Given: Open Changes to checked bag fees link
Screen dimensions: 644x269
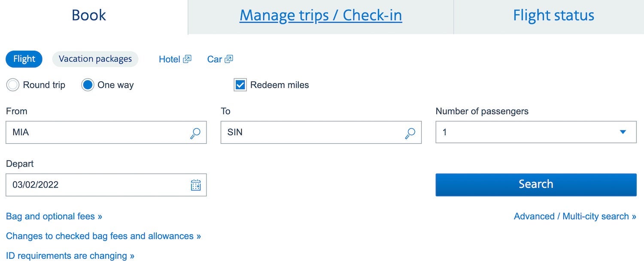Looking at the screenshot, I should click(x=103, y=236).
